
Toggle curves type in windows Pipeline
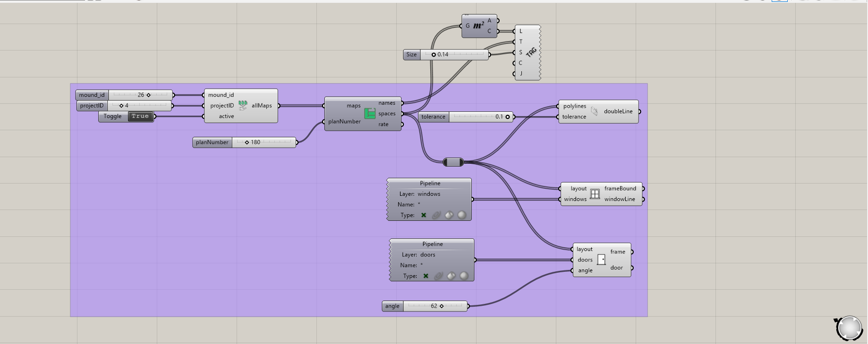[x=436, y=215]
